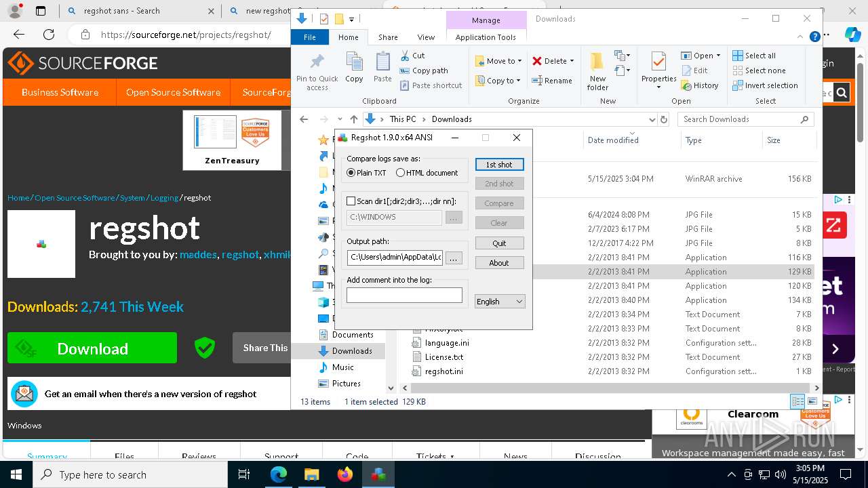The height and width of the screenshot is (488, 868).
Task: Click the Explorer refresh button
Action: coord(664,119)
